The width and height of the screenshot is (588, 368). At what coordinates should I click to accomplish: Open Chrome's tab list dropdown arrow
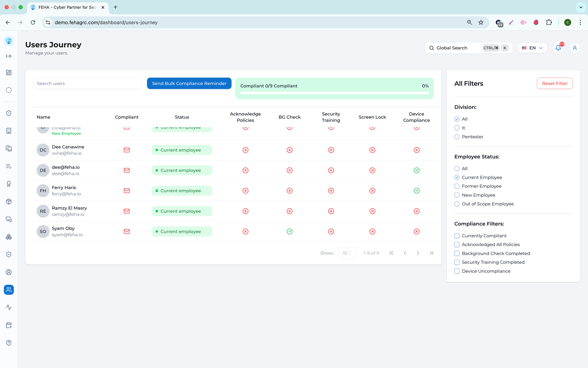click(x=581, y=7)
